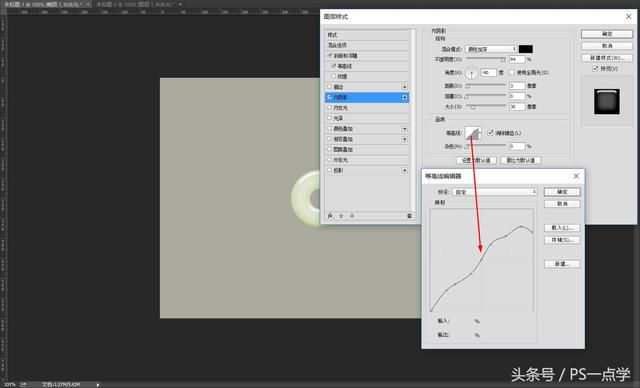Click plus icon beside 颜色叠加 (Color Overlay)

coord(404,129)
